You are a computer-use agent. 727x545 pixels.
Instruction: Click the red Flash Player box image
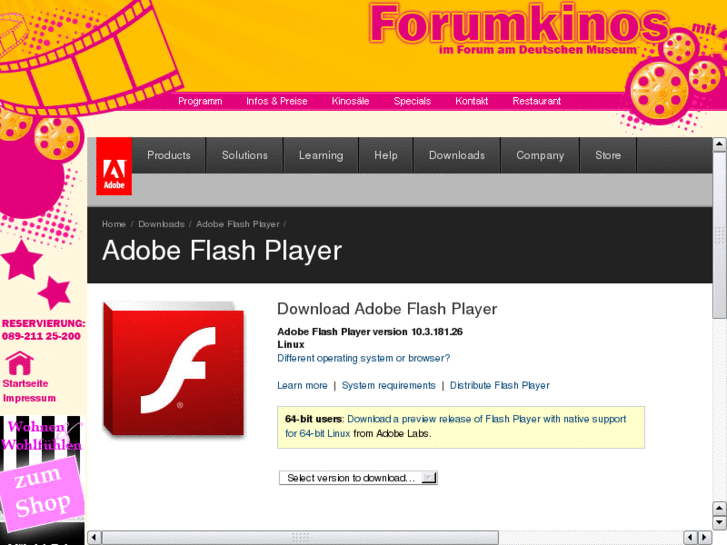tap(174, 370)
